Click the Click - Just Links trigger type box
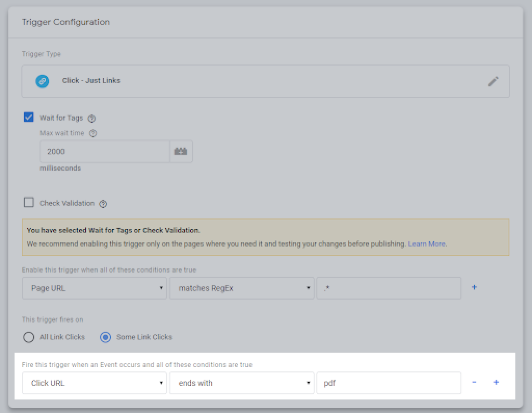 265,81
